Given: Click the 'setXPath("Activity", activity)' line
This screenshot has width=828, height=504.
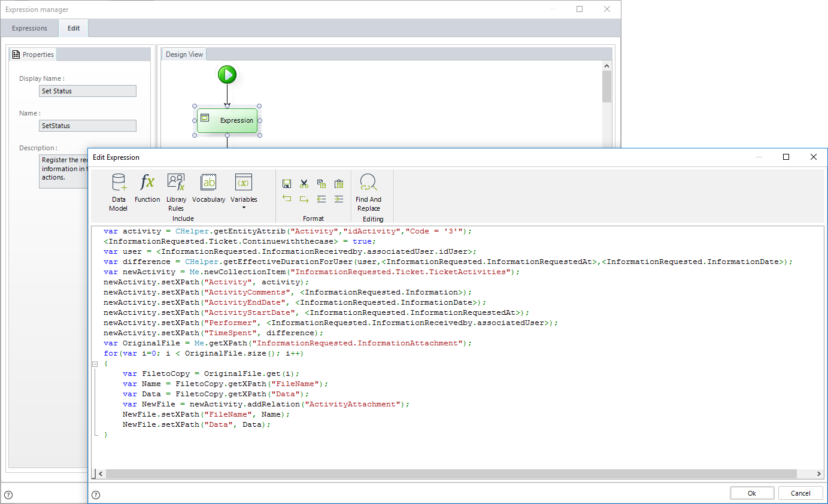Looking at the screenshot, I should (x=206, y=282).
